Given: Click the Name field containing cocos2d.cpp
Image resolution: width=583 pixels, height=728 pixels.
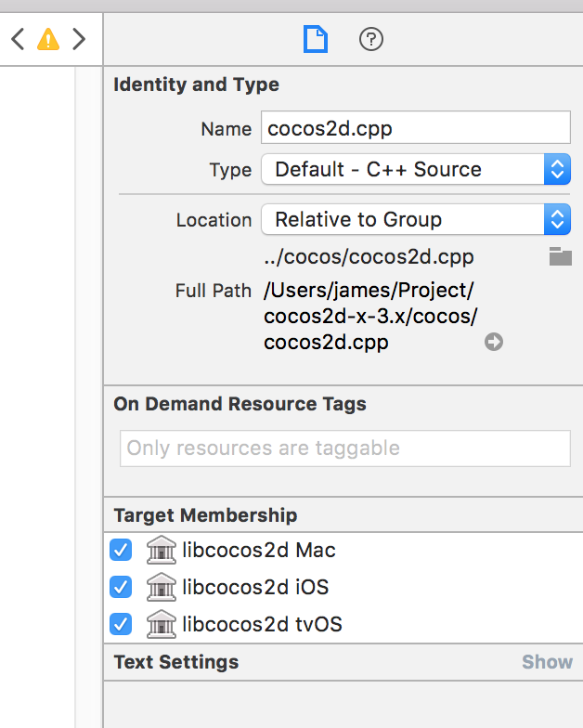Looking at the screenshot, I should pos(415,128).
